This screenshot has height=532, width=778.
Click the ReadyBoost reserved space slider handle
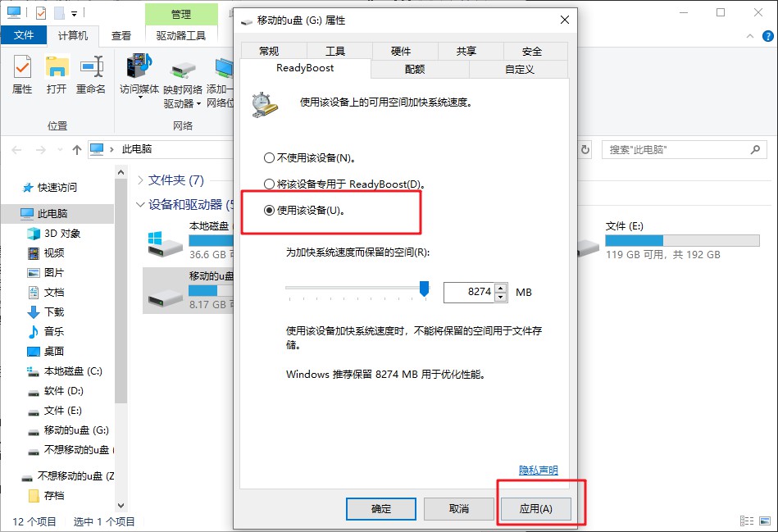pos(424,289)
